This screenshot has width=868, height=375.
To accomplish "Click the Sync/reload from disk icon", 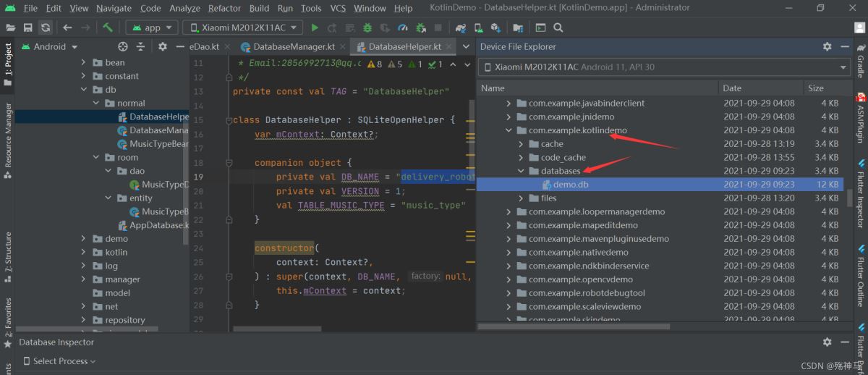I will [46, 28].
